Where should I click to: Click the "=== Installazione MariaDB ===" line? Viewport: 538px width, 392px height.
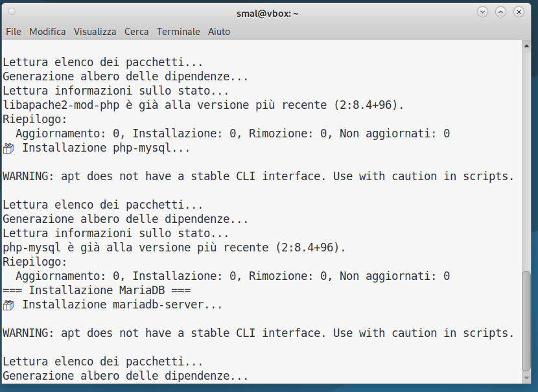coord(97,290)
